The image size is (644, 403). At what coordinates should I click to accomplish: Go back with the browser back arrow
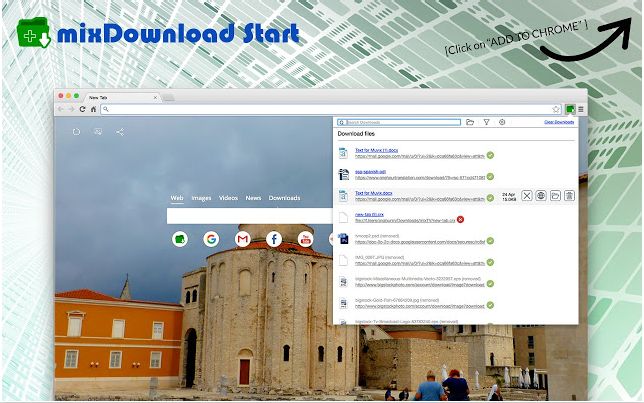(61, 109)
